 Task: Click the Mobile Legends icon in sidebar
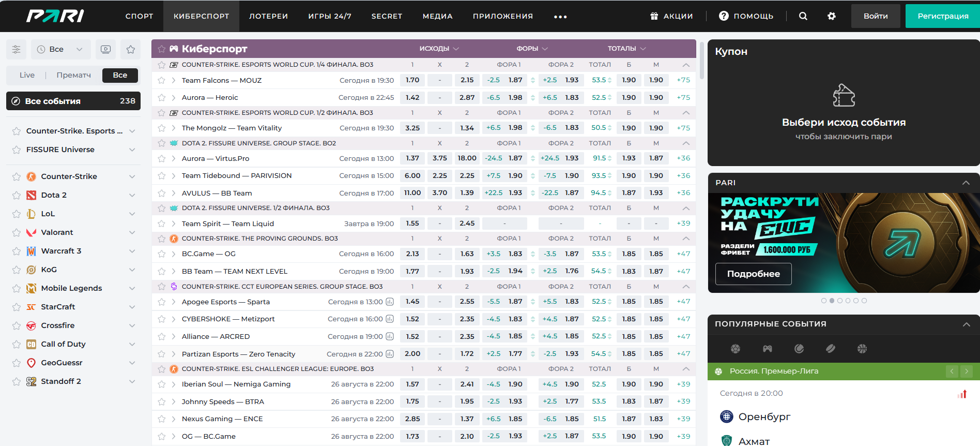click(31, 288)
